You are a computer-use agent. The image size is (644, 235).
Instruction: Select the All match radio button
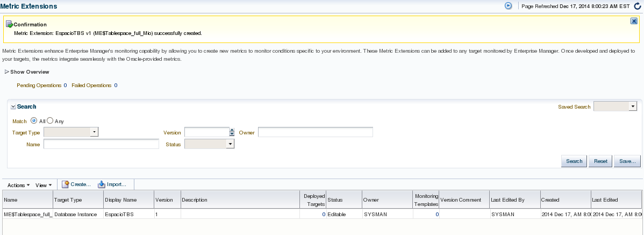(x=34, y=121)
